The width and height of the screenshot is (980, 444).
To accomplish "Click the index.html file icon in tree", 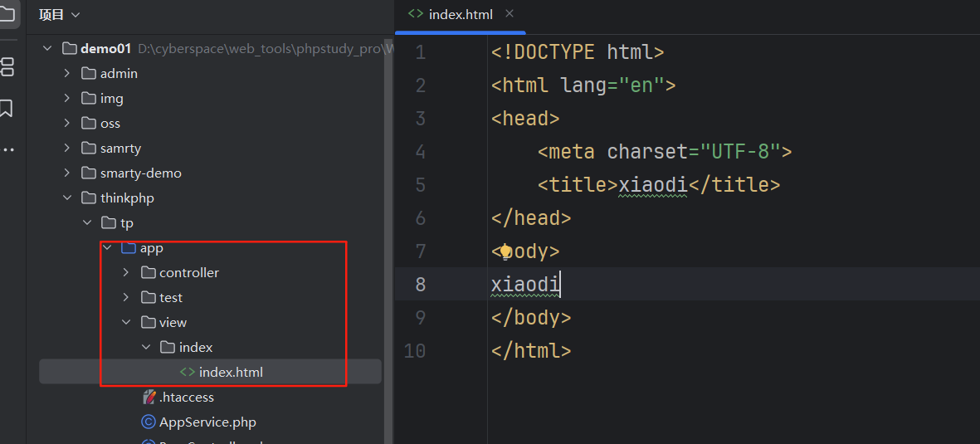I will coord(187,372).
